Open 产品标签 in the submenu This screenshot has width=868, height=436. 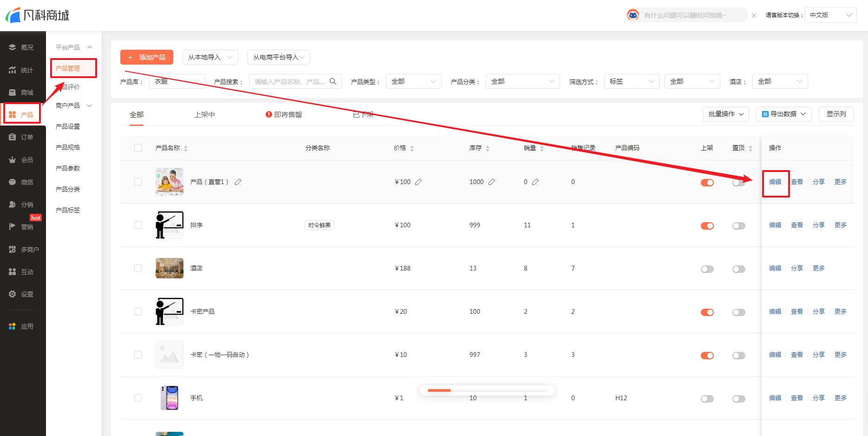68,210
